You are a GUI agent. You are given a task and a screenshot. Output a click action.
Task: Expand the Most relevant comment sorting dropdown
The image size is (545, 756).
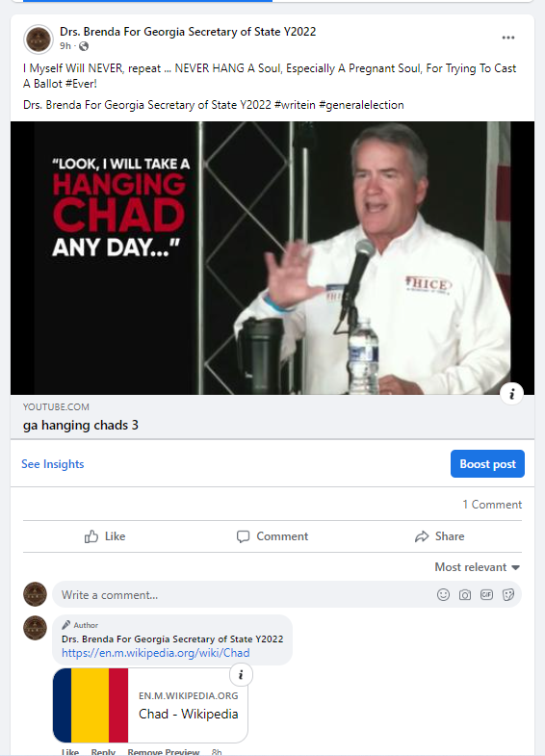coord(477,567)
